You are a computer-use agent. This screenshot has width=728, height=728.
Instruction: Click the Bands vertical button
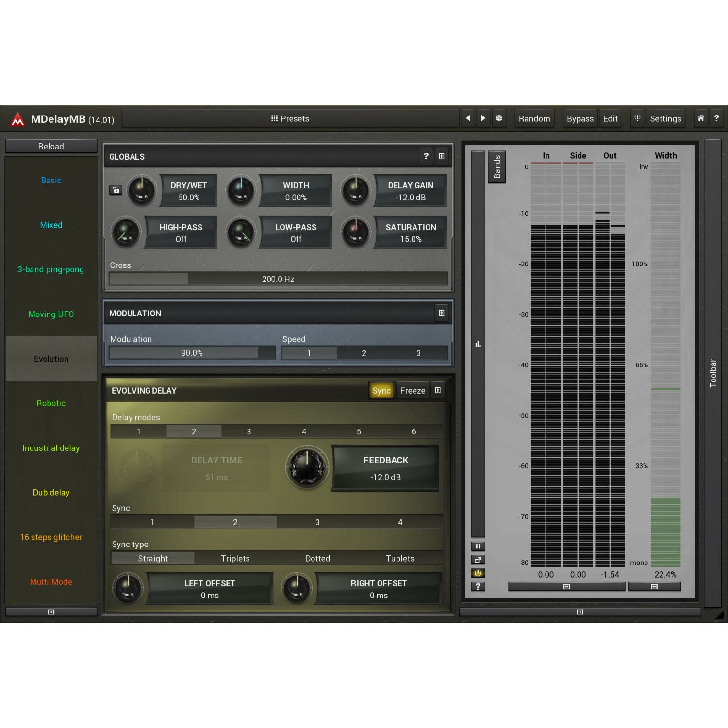pos(496,166)
